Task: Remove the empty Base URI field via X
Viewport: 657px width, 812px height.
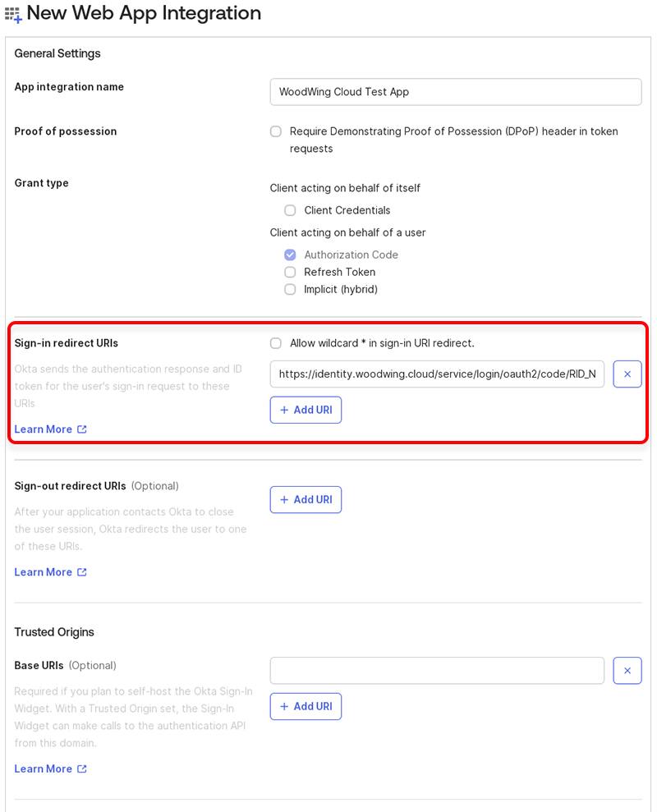Action: click(x=627, y=670)
